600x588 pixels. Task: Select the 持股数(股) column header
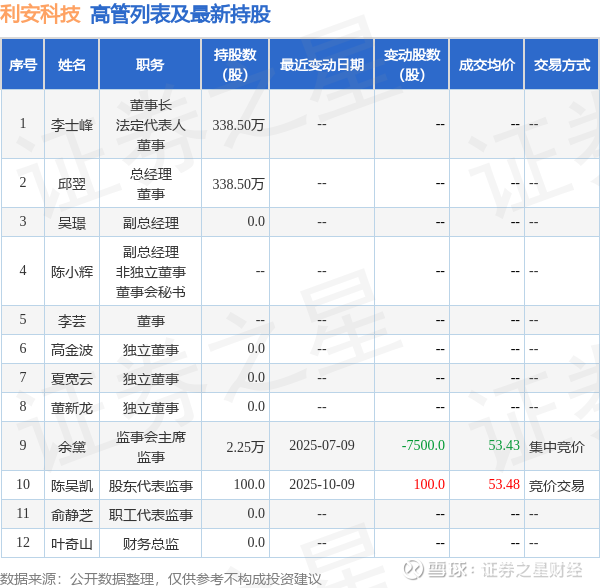[x=235, y=65]
